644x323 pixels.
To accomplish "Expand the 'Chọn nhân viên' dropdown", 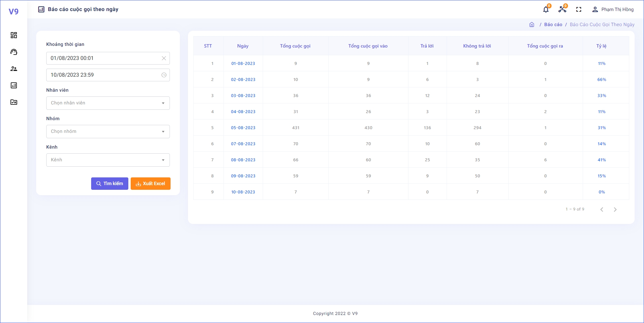I will point(108,103).
